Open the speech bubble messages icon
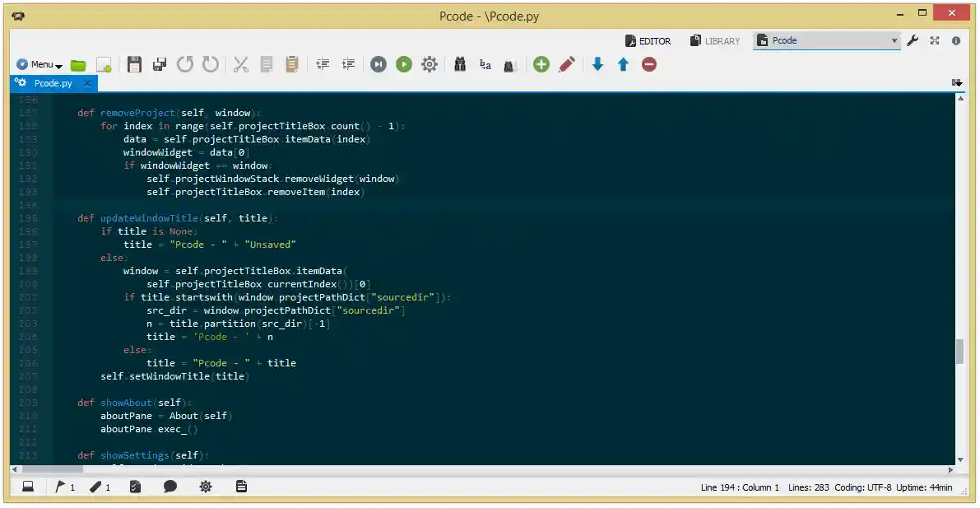980x508 pixels. (170, 487)
